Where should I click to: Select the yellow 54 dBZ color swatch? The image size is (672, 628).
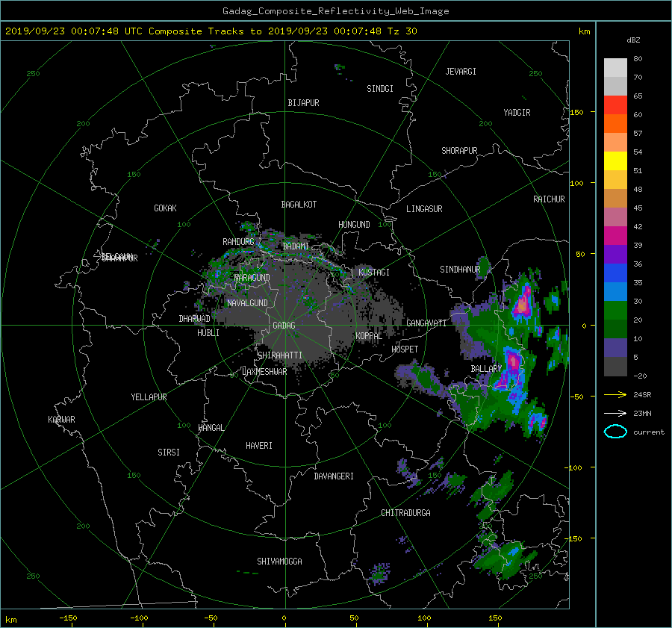pos(615,161)
